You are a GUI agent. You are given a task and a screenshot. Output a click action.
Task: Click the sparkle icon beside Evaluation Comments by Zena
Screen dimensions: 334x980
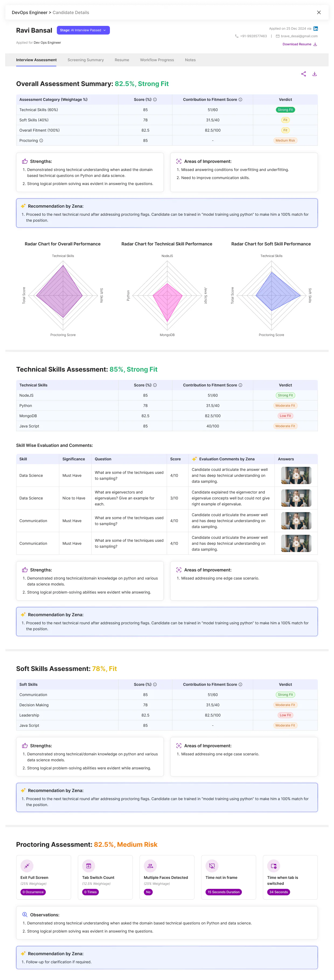[x=194, y=459]
